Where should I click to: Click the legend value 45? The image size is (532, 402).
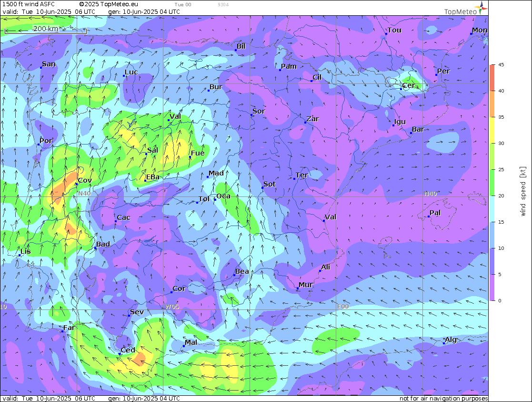tap(501, 64)
